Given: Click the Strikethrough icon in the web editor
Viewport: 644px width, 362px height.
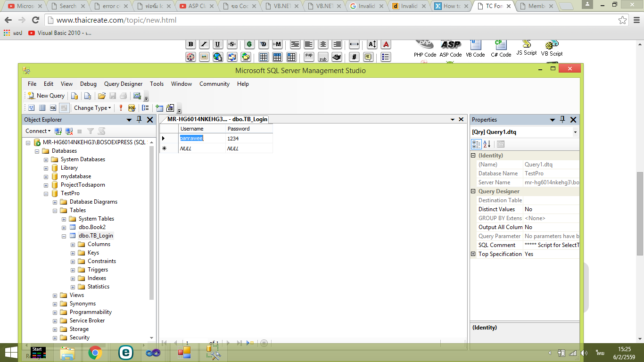Looking at the screenshot, I should tap(231, 44).
